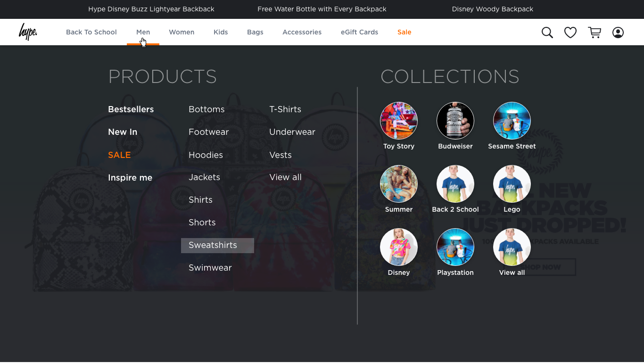
Task: Open the wishlist heart icon
Action: [x=570, y=33]
